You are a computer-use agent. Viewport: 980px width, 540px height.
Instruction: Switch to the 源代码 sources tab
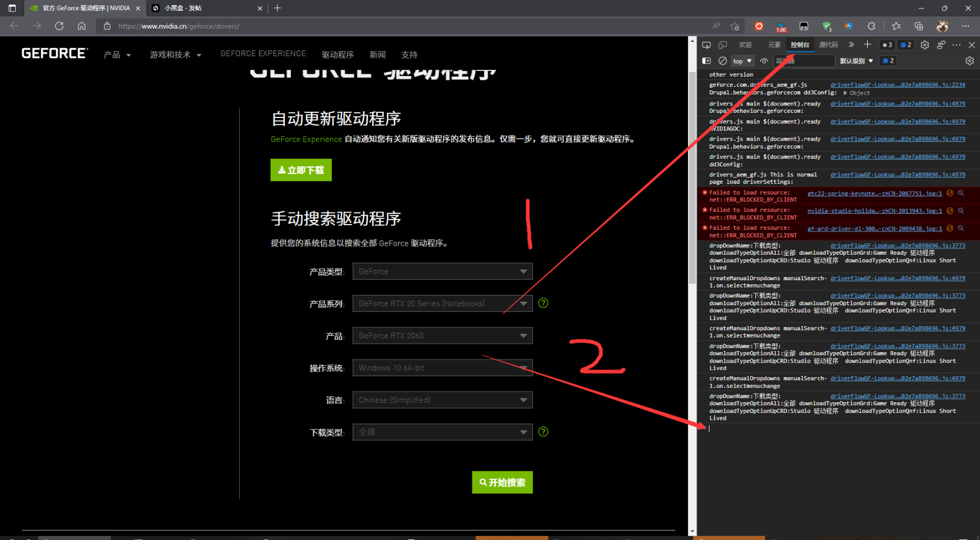pyautogui.click(x=829, y=45)
